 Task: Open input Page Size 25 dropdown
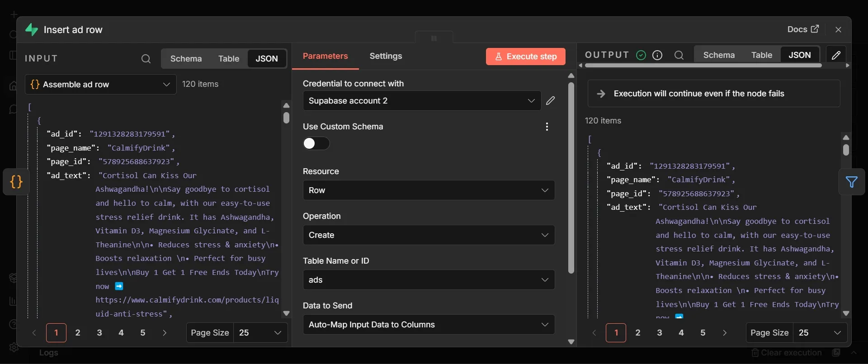(260, 333)
